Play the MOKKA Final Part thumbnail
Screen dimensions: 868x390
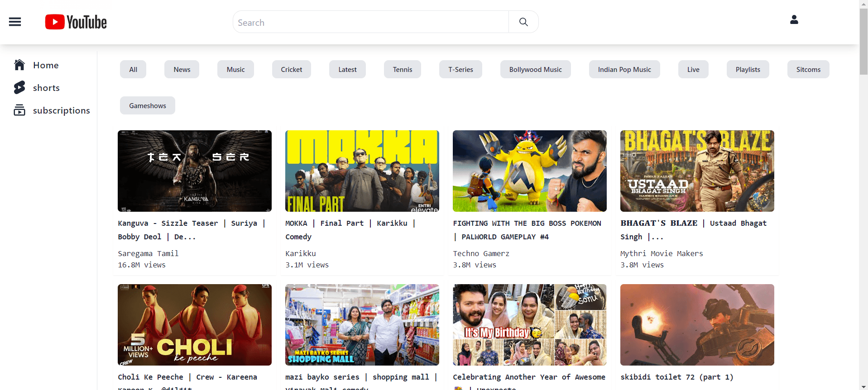point(362,171)
